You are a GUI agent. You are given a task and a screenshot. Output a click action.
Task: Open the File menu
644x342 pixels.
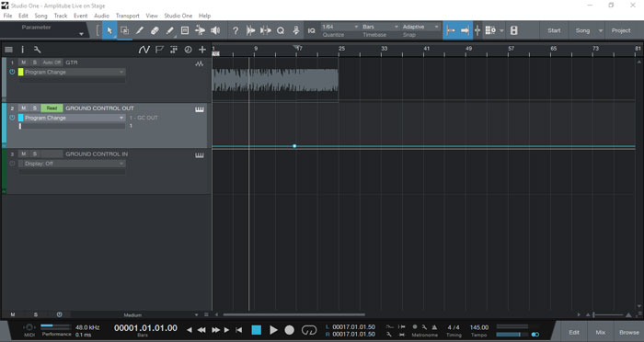point(7,16)
